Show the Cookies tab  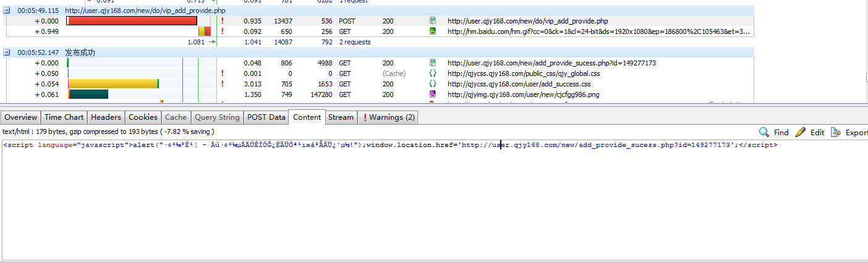143,117
